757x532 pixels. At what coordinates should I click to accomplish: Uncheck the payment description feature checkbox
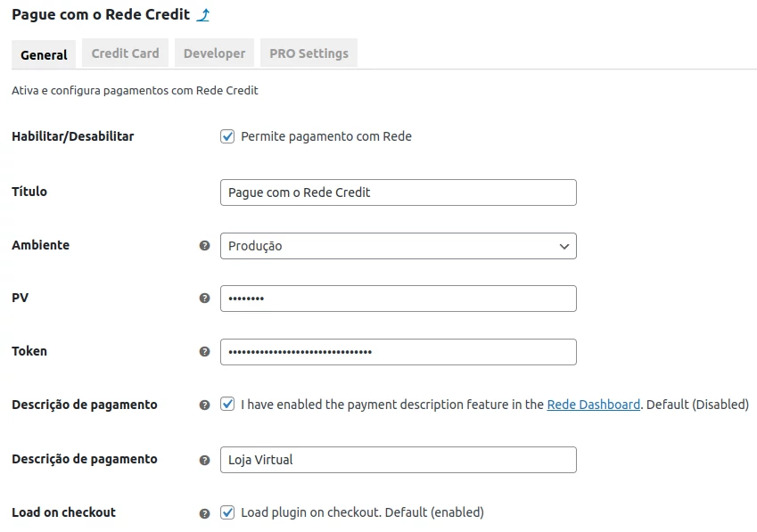coord(227,405)
